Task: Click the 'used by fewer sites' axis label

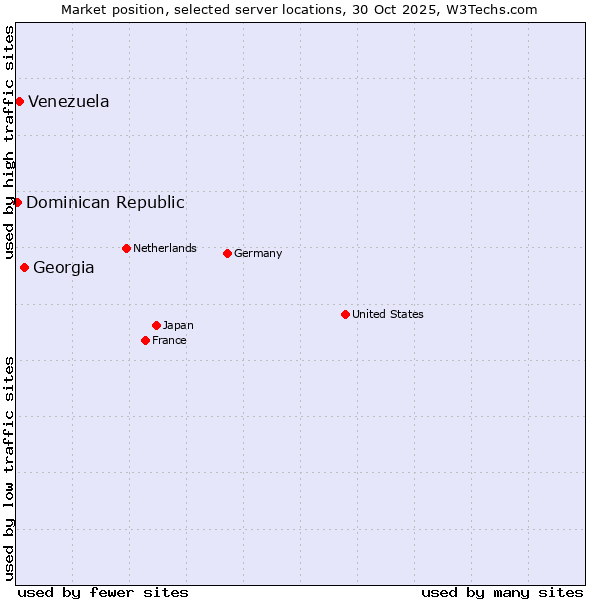Action: (x=103, y=592)
